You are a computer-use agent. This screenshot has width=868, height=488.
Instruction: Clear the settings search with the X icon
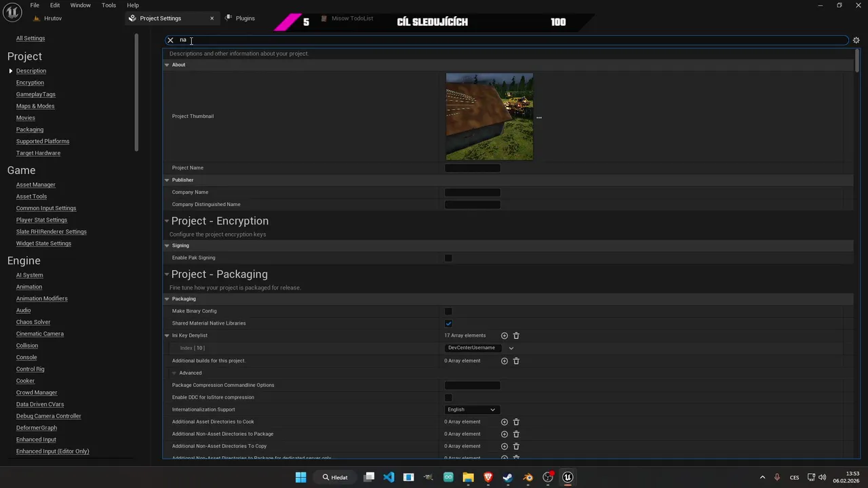click(170, 40)
